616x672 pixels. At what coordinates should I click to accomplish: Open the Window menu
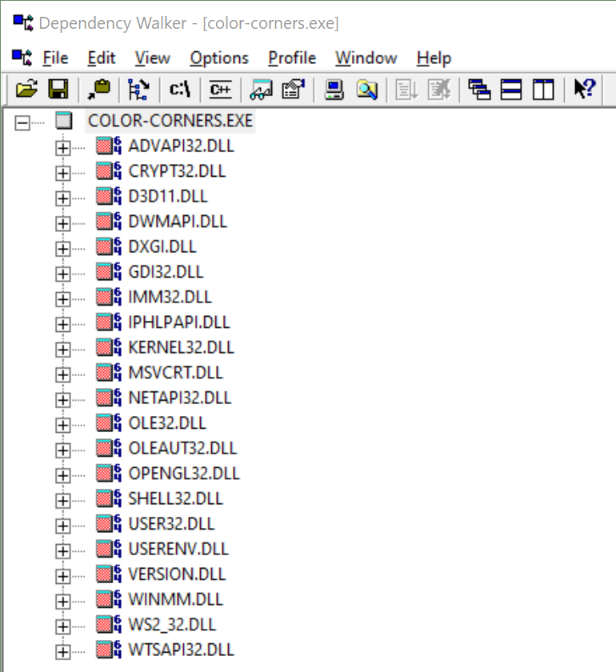coord(366,58)
